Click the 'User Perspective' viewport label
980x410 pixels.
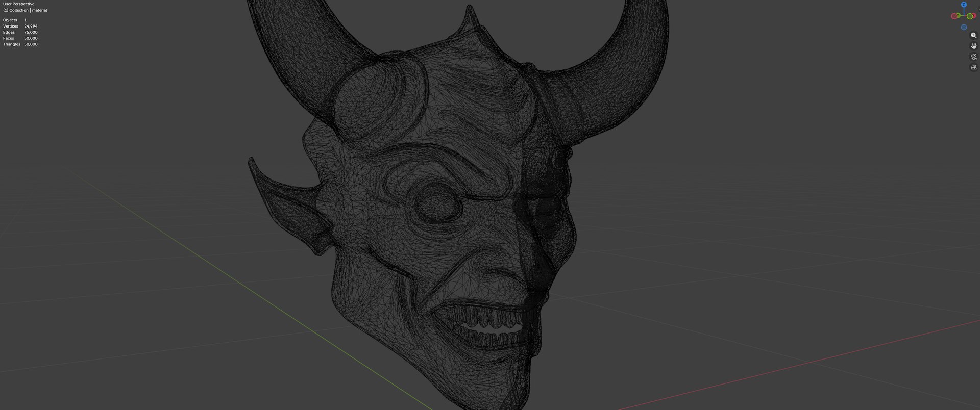(19, 4)
